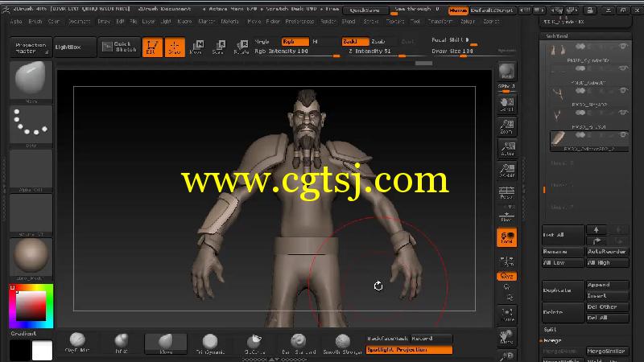Open the current brush thumbnail picker
644x362 pixels.
[31, 81]
